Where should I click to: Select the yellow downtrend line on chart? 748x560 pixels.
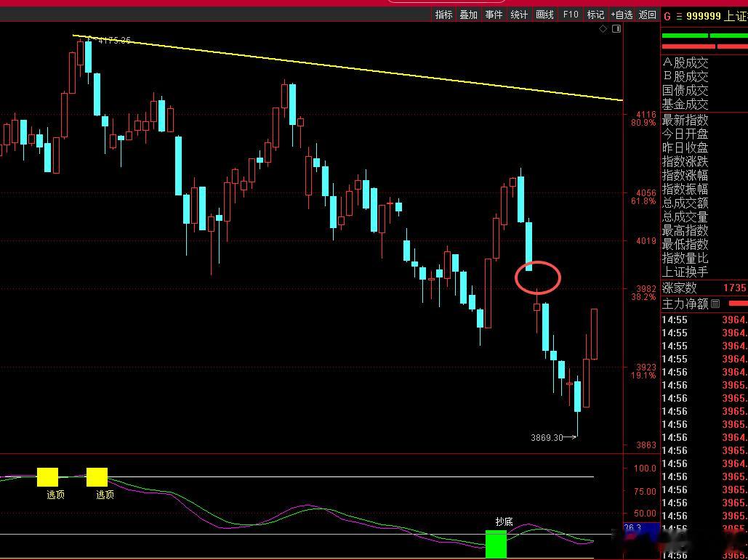coord(348,68)
